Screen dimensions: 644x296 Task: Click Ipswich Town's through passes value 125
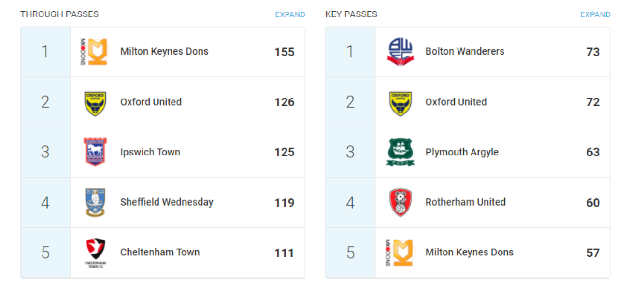coord(285,153)
